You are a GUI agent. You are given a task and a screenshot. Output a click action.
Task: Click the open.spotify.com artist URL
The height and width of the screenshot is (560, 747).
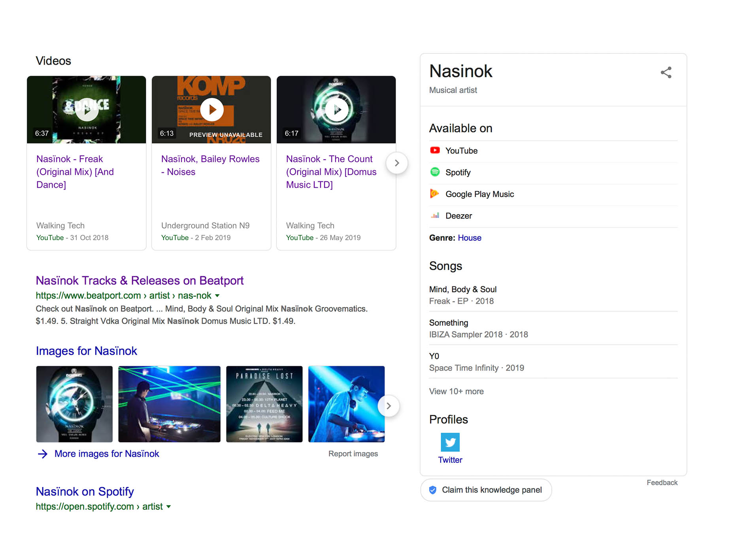point(99,507)
